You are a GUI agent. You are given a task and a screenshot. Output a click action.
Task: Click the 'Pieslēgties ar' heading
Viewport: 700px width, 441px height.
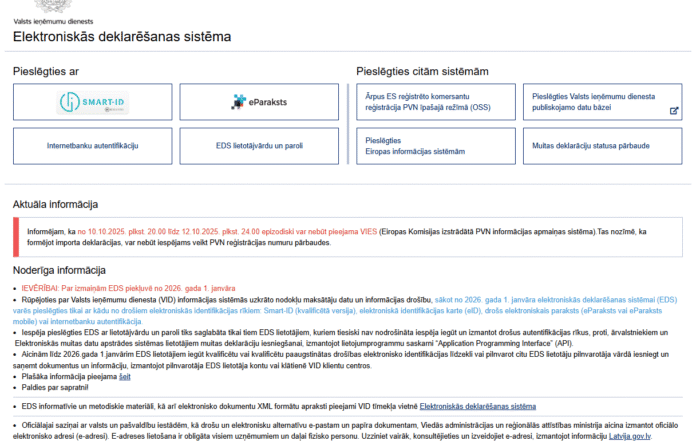(46, 71)
